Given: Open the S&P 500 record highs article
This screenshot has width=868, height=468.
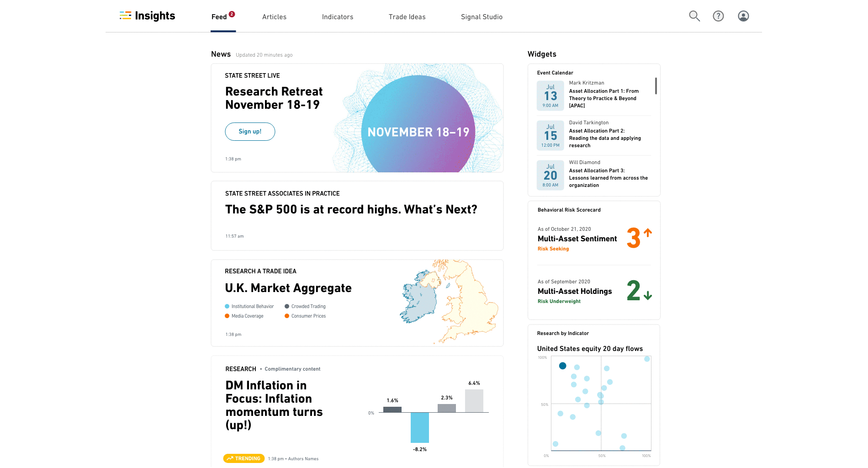Looking at the screenshot, I should tap(351, 209).
